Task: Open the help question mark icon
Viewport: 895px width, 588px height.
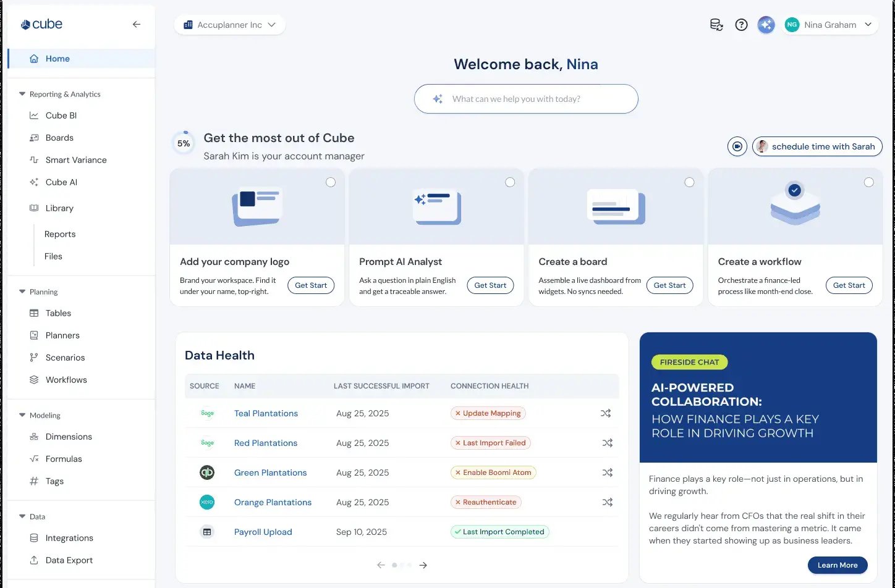Action: 741,25
